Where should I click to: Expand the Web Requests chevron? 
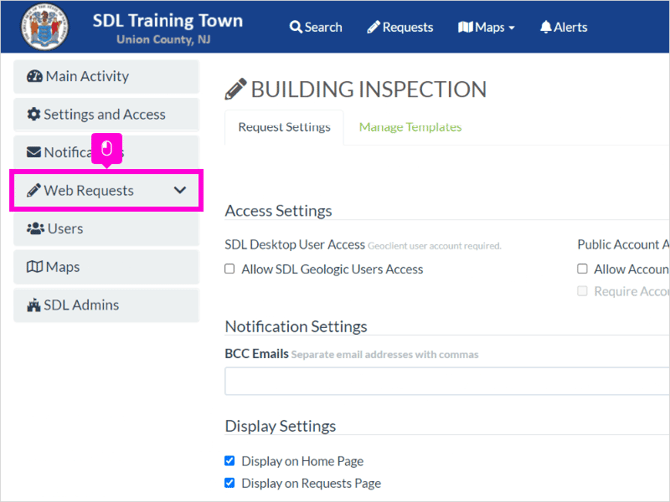tap(180, 190)
